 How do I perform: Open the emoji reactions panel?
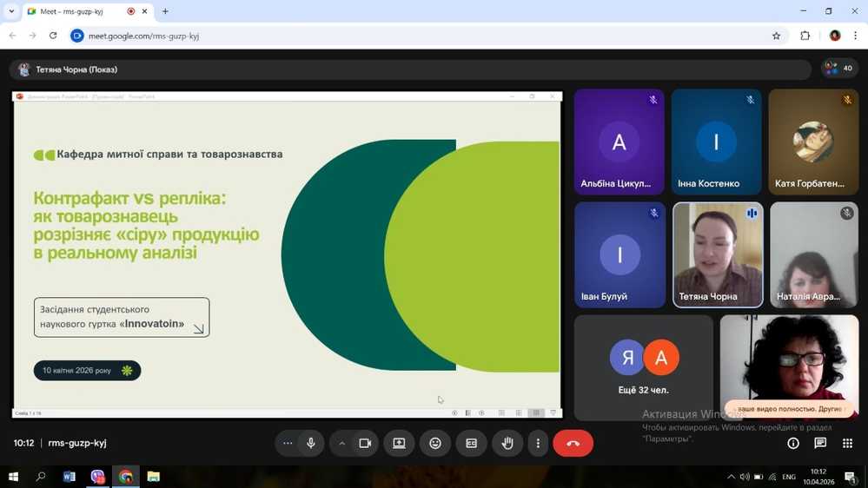[x=435, y=443]
